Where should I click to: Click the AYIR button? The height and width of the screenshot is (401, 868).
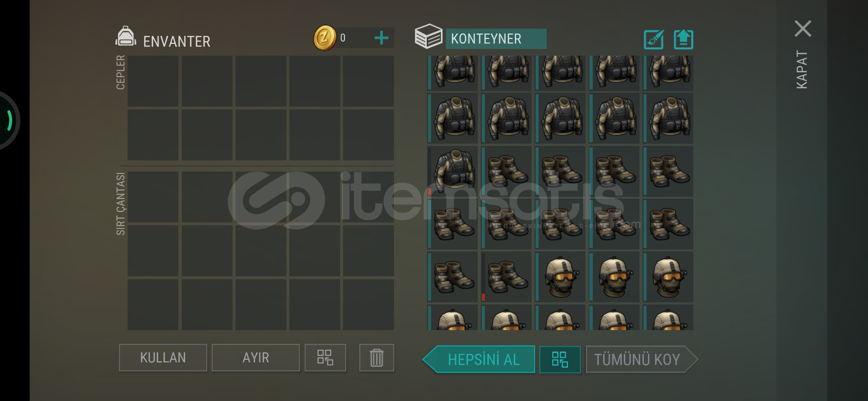(256, 358)
